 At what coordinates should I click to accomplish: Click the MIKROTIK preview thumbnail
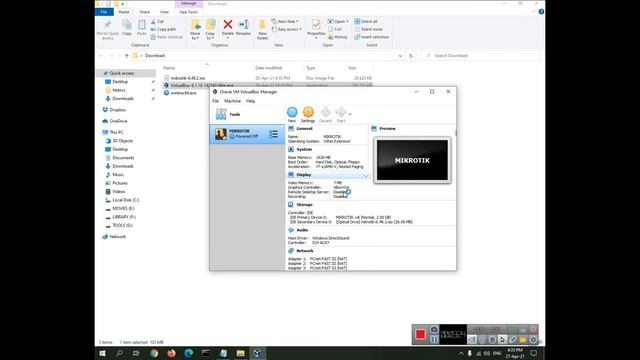(x=412, y=160)
